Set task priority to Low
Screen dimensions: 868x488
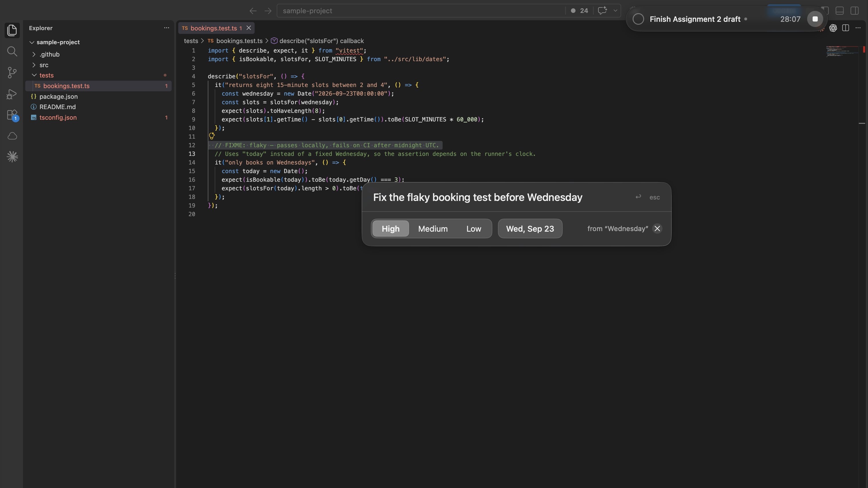474,228
